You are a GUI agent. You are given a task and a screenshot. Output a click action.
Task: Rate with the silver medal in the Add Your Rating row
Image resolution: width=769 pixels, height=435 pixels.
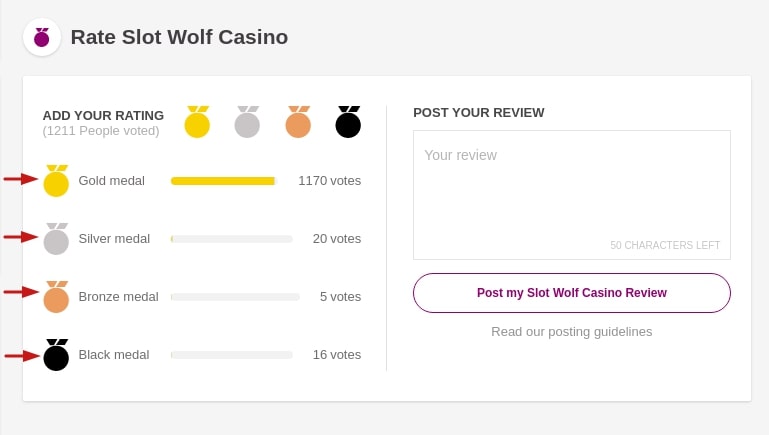point(247,123)
